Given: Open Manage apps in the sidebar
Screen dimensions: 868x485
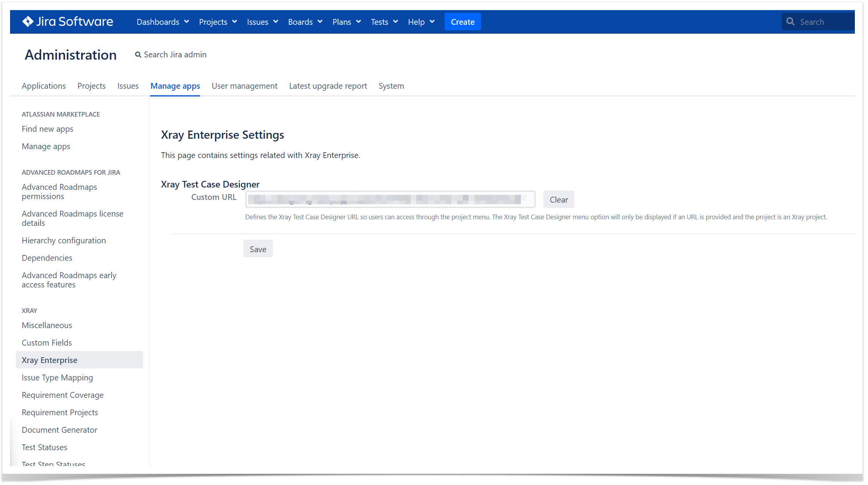Looking at the screenshot, I should pos(46,146).
